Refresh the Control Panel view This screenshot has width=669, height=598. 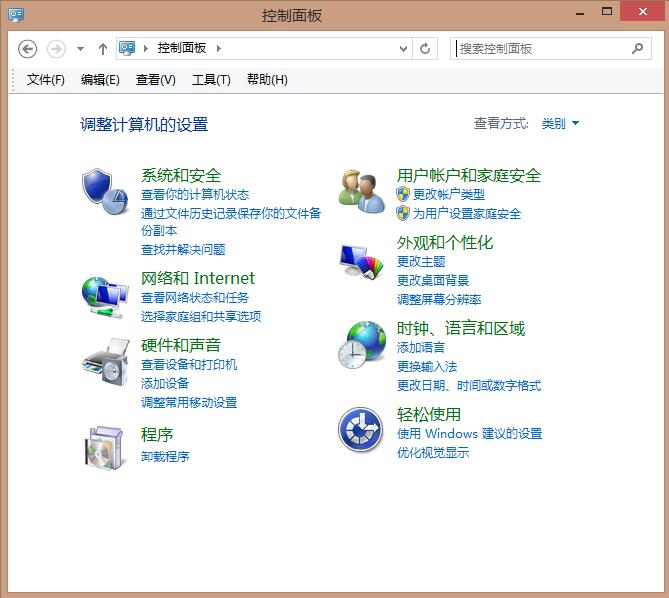[425, 49]
